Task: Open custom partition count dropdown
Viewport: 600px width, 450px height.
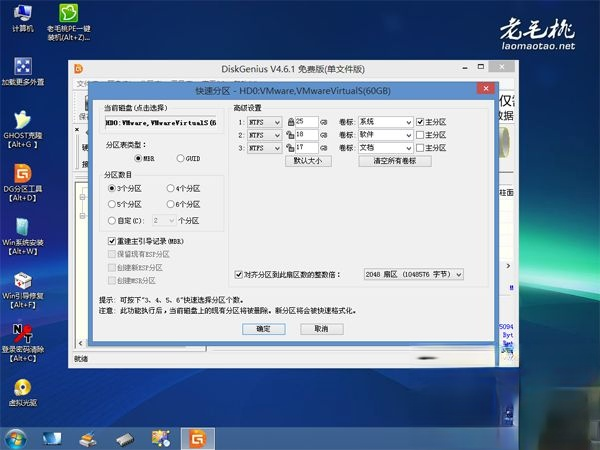Action: pos(164,220)
